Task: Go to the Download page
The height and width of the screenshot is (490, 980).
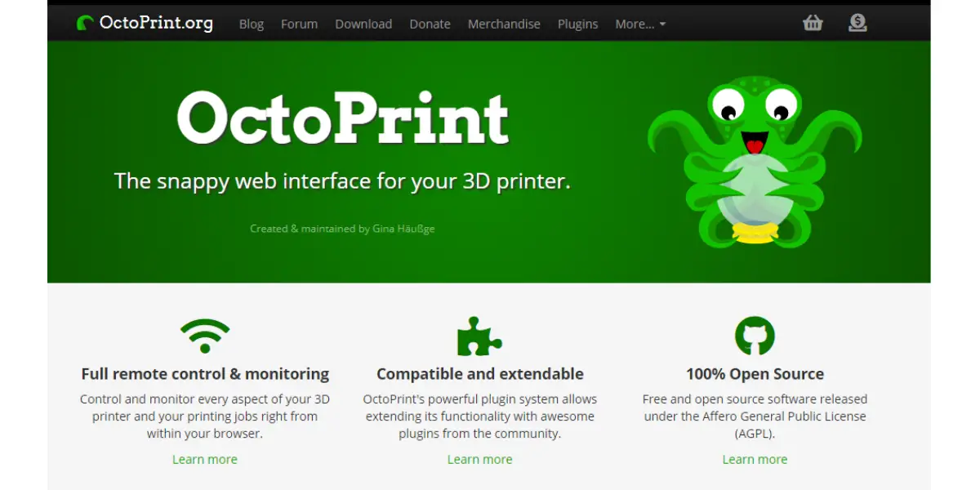Action: [x=363, y=24]
